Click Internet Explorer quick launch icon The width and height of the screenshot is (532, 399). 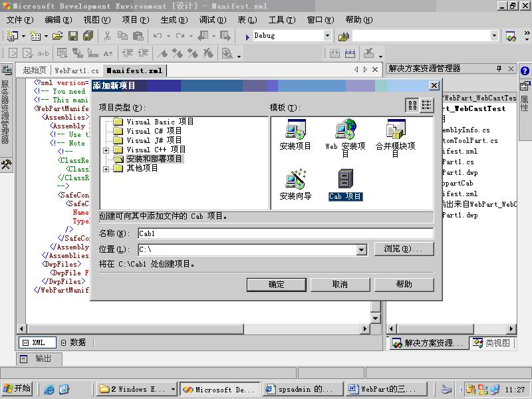tap(49, 389)
